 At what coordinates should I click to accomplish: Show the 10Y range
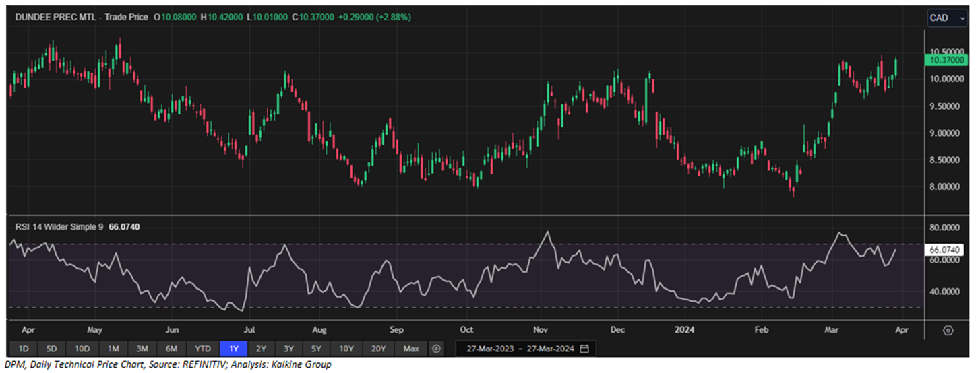coord(346,349)
